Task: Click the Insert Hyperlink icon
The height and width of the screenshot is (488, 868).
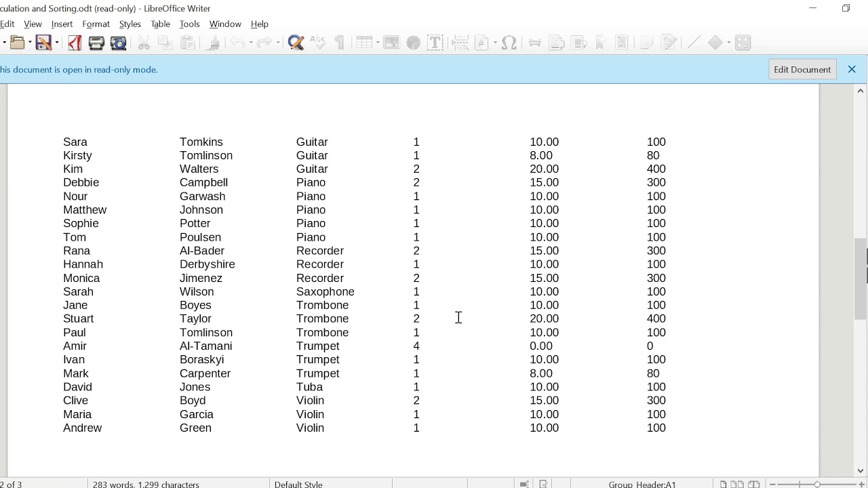Action: point(534,43)
